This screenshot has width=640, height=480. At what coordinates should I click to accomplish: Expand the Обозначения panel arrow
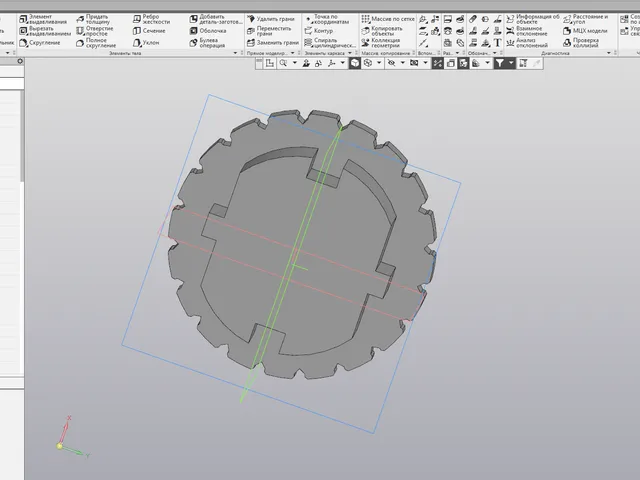tap(495, 53)
